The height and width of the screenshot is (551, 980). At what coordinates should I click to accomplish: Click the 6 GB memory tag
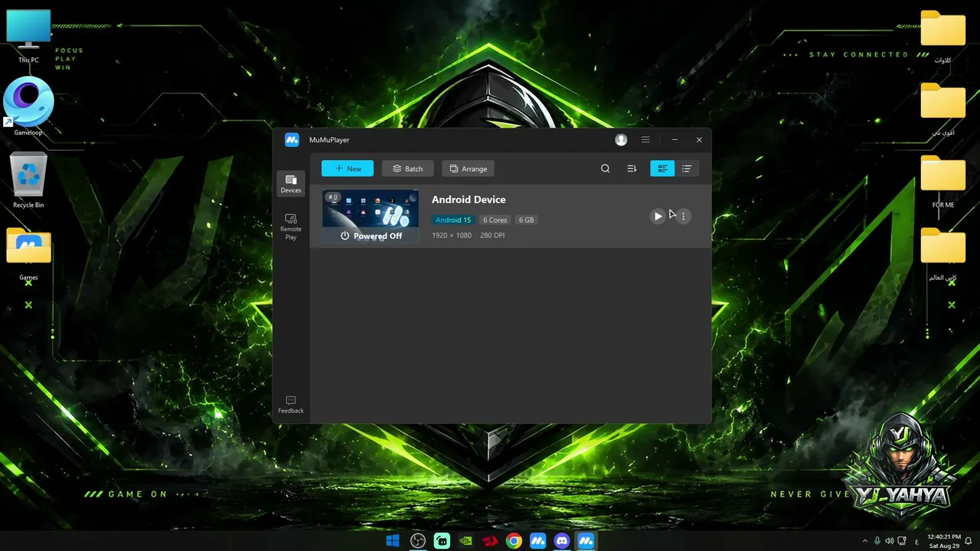527,220
